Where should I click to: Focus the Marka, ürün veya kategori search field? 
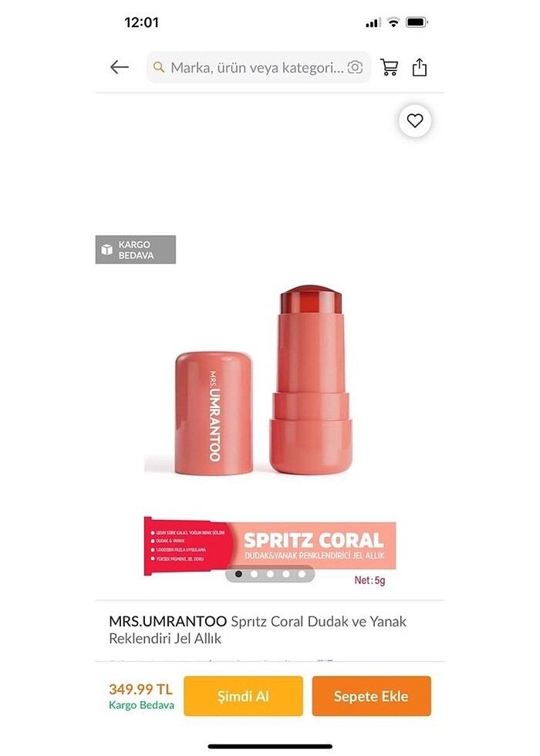258,67
